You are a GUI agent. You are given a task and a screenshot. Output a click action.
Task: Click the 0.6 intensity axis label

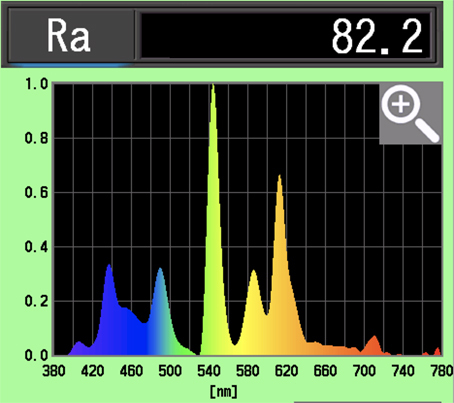[x=37, y=193]
